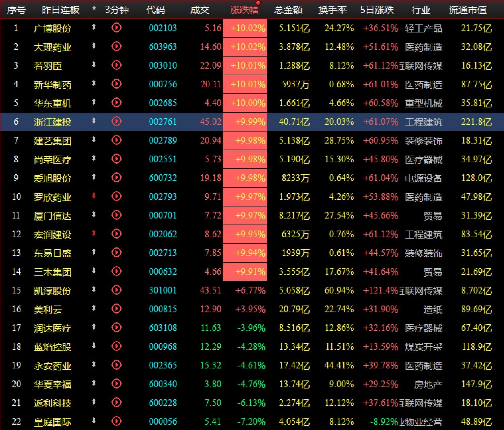Click the 昨日连板 column header
This screenshot has height=430, width=504.
(61, 10)
